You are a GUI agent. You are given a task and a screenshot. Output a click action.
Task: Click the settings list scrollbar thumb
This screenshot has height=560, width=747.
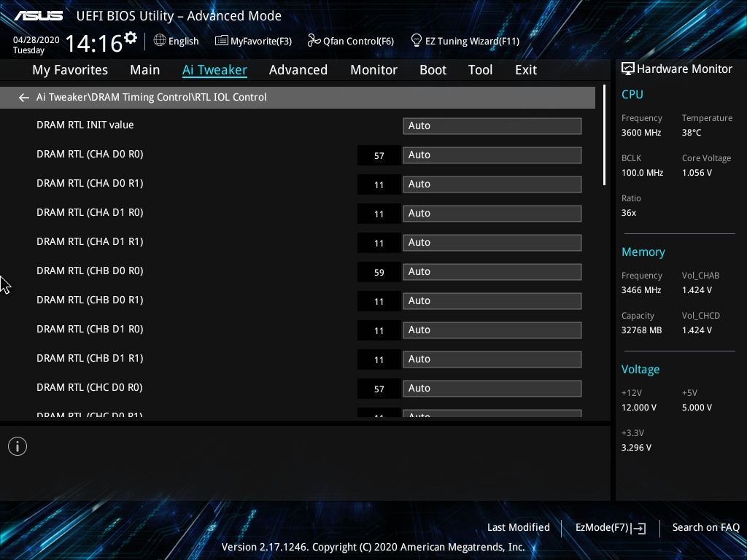tap(604, 135)
